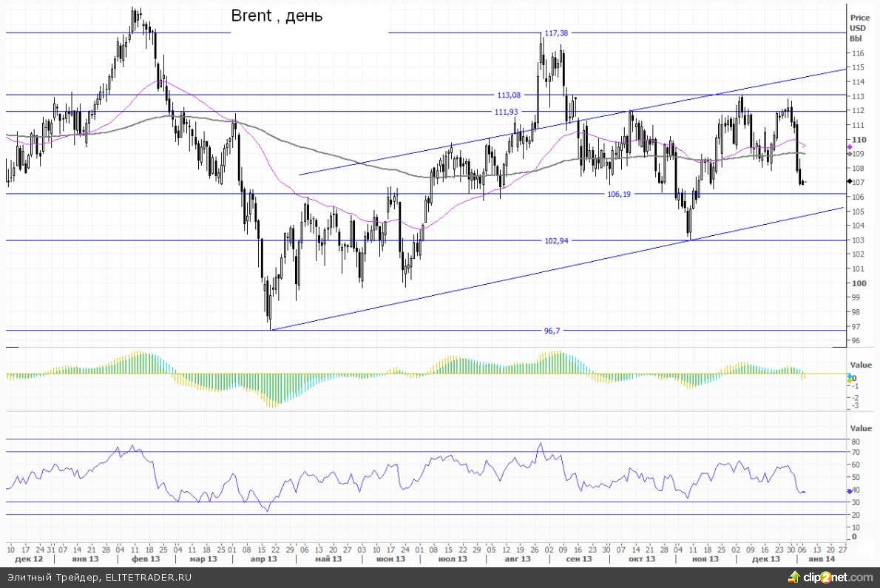
Task: Select the 111,93 level label
Action: pos(507,111)
